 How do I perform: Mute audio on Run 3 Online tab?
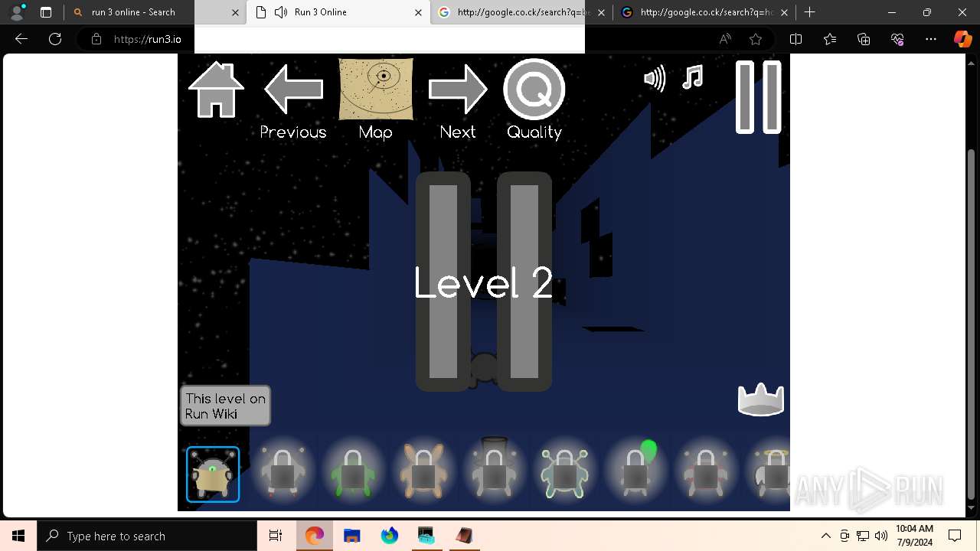coord(281,12)
